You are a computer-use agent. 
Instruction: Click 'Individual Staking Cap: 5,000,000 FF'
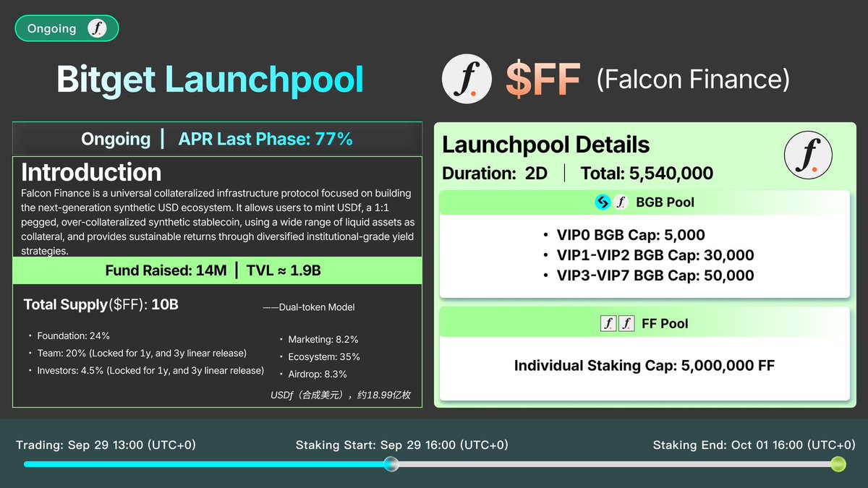(644, 366)
